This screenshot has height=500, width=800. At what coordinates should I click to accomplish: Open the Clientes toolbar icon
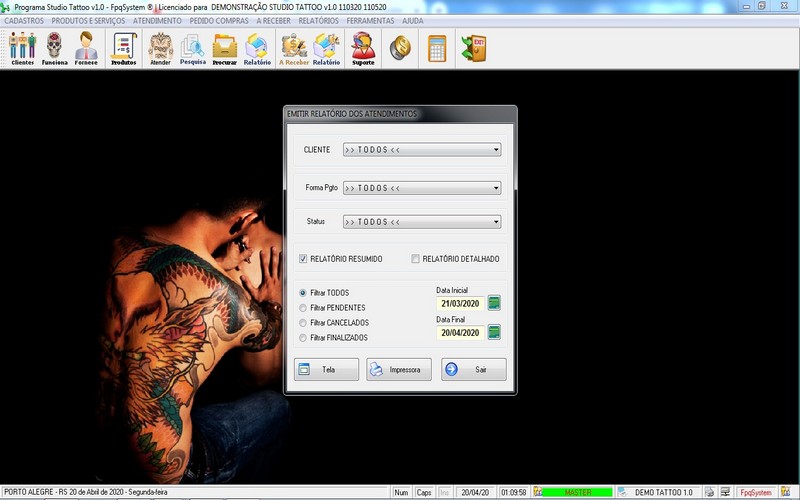[22, 48]
